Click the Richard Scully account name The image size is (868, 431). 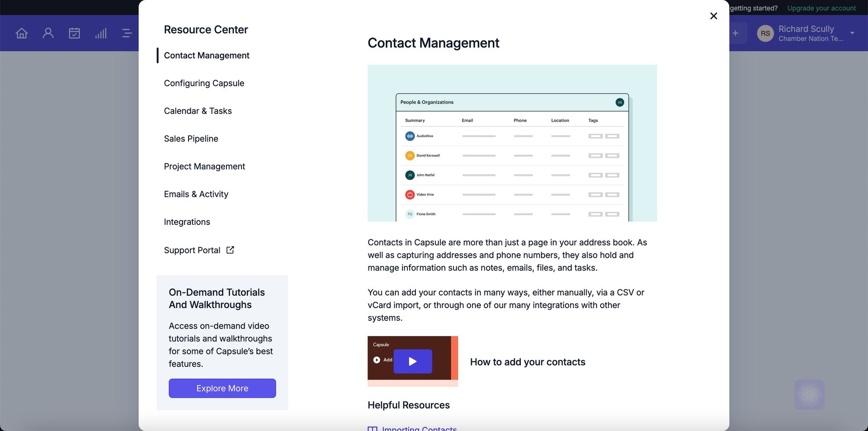coord(806,28)
